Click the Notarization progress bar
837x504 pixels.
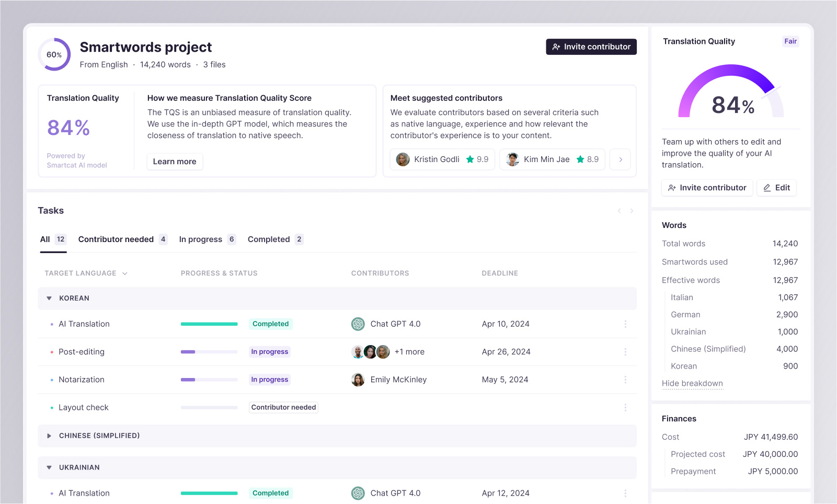point(209,379)
